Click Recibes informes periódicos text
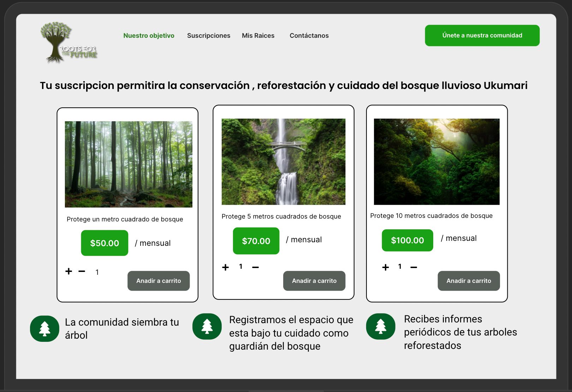The image size is (572, 392). [x=460, y=332]
